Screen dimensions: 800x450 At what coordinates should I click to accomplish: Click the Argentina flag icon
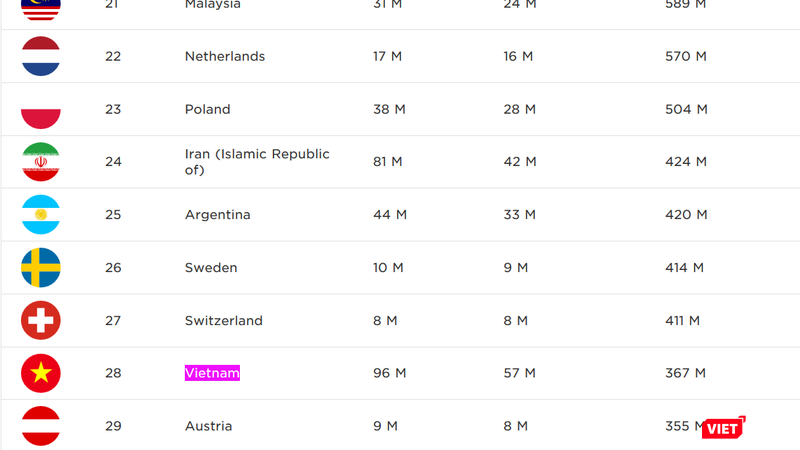[x=41, y=215]
